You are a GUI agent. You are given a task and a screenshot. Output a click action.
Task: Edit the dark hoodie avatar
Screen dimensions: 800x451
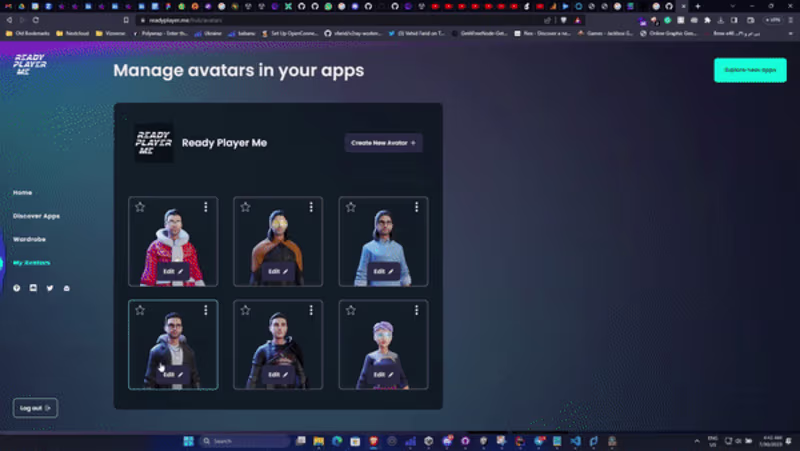click(x=278, y=374)
